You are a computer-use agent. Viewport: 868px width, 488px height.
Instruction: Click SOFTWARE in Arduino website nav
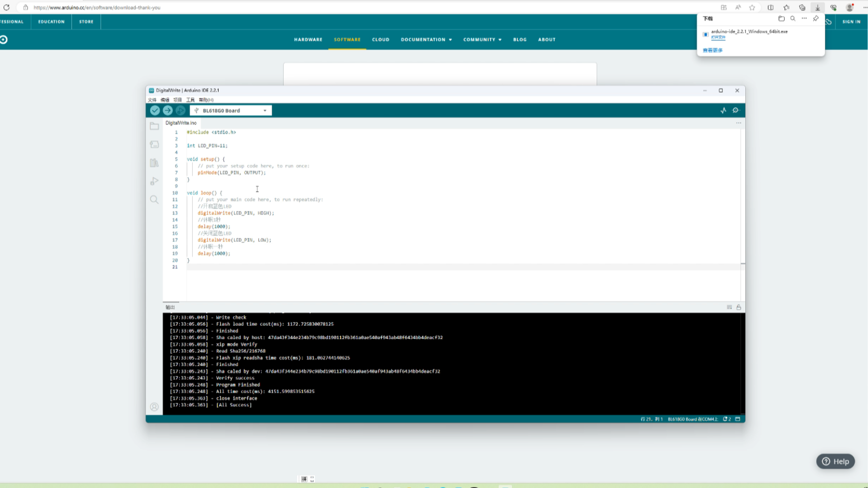[347, 39]
